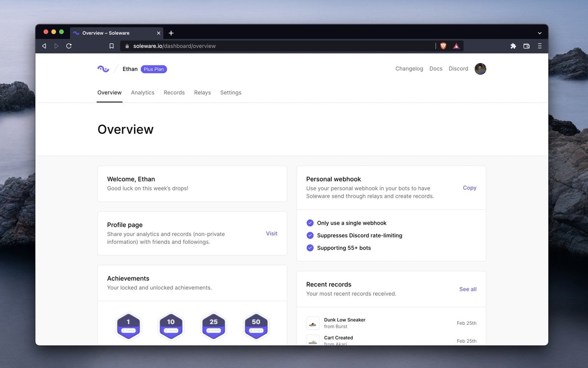The width and height of the screenshot is (588, 368).
Task: Switch to the Settings tab
Action: 231,92
